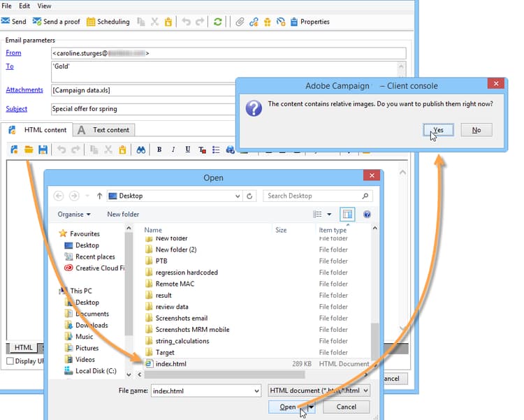This screenshot has width=524, height=420.
Task: Select the index.html file
Action: pyautogui.click(x=257, y=364)
